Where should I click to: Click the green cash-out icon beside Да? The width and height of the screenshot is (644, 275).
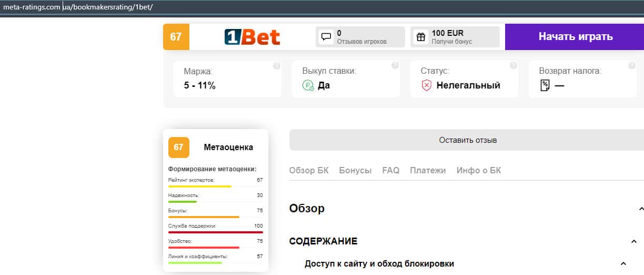click(308, 85)
